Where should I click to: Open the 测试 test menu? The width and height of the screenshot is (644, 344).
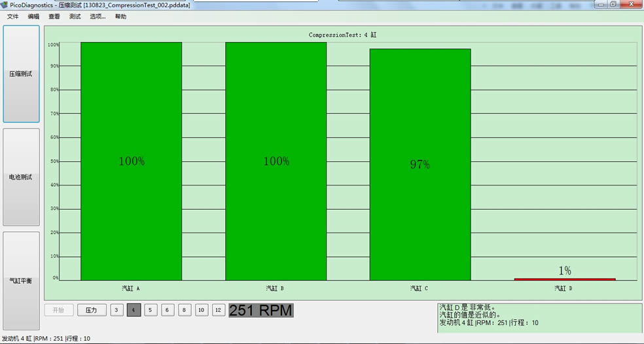75,16
